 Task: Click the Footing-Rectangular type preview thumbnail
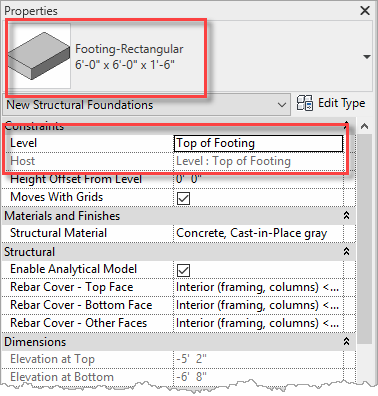[38, 56]
